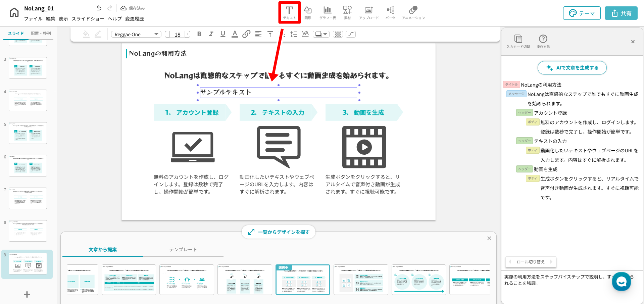Click the テーマ theme button
This screenshot has width=644, height=304.
(x=582, y=13)
